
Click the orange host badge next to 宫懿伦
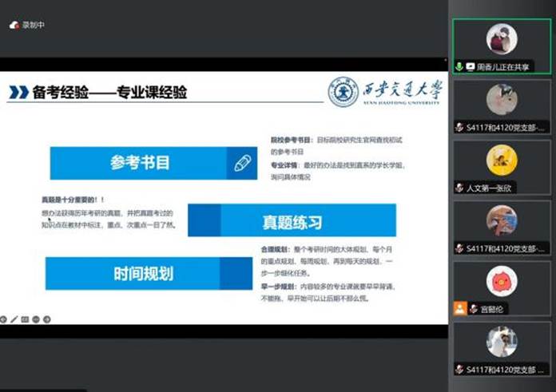tap(459, 308)
